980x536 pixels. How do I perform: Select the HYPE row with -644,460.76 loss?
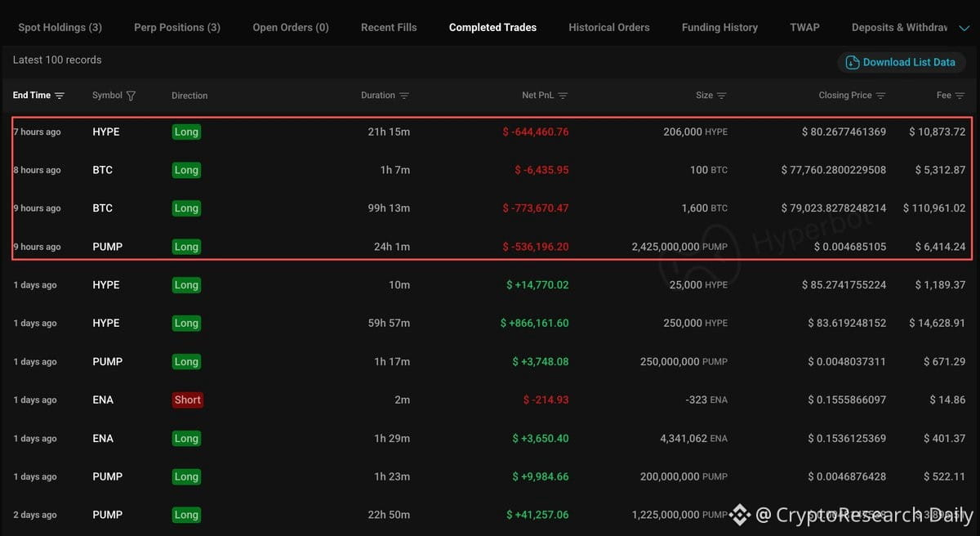(x=492, y=132)
